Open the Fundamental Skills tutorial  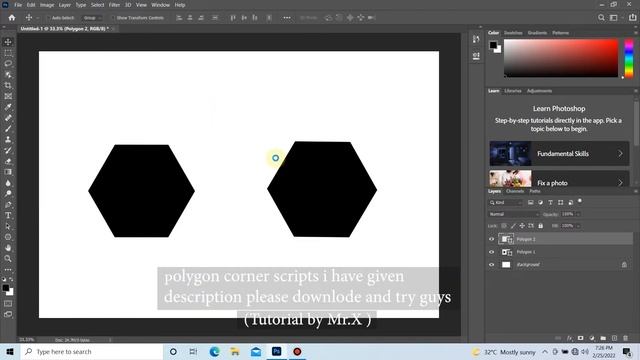[x=559, y=153]
